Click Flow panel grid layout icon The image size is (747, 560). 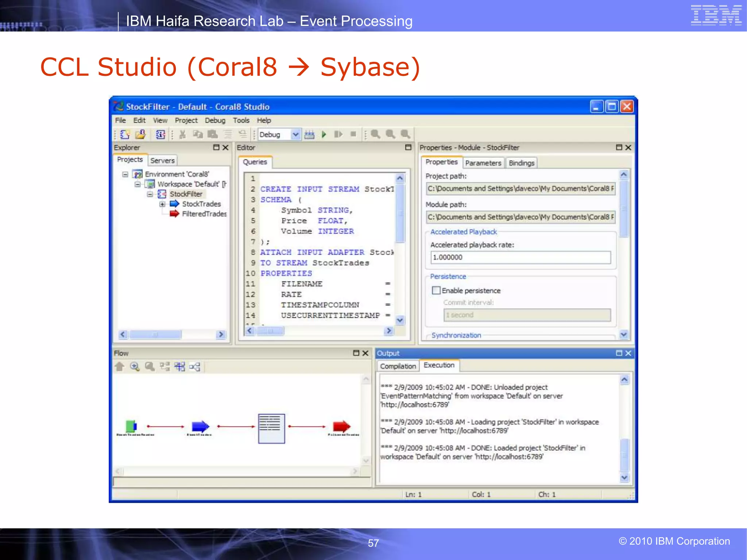coord(180,366)
